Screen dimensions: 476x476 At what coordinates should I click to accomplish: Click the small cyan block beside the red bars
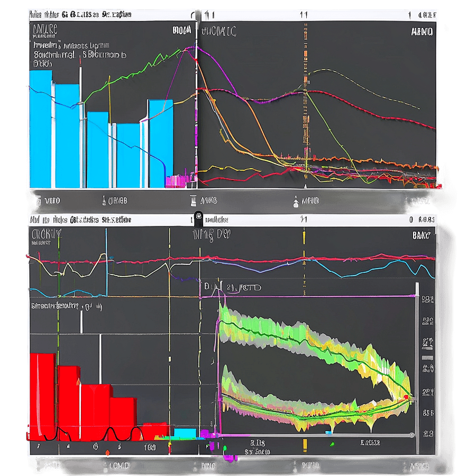pyautogui.click(x=185, y=433)
